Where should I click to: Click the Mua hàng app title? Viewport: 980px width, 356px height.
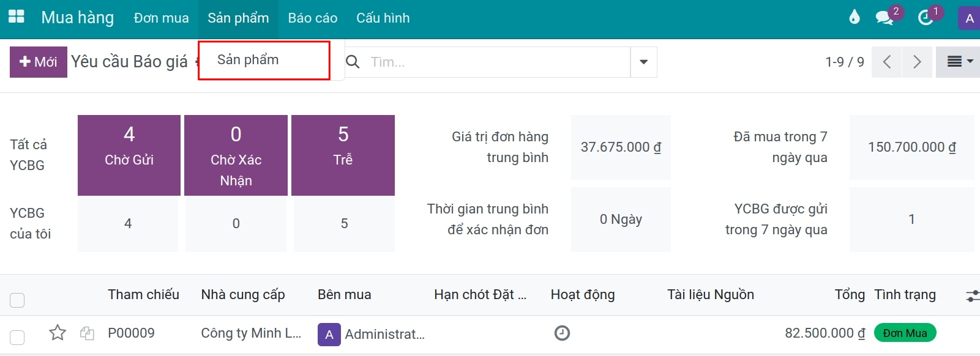tap(78, 18)
